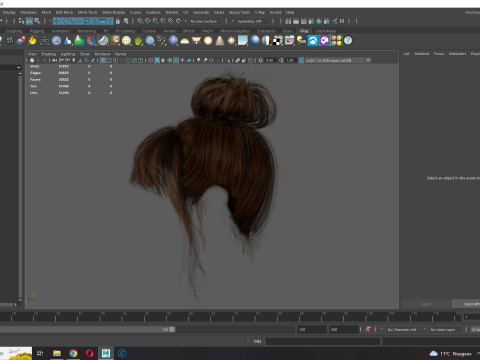Open Opera browser from the taskbar
The width and height of the screenshot is (480, 360).
point(90,353)
